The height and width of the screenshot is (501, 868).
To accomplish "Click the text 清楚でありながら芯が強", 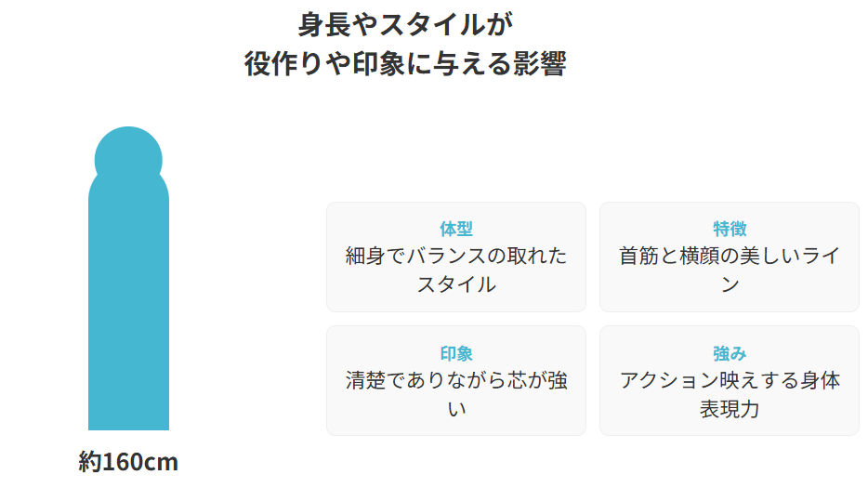I will pos(456,380).
